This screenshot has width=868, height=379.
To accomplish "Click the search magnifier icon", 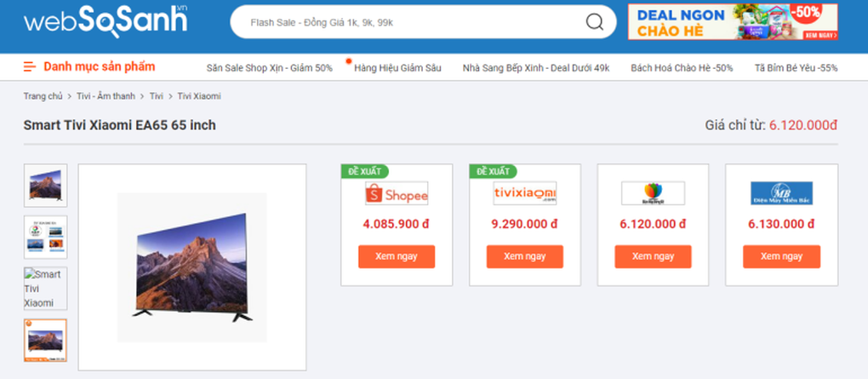I will tap(595, 22).
